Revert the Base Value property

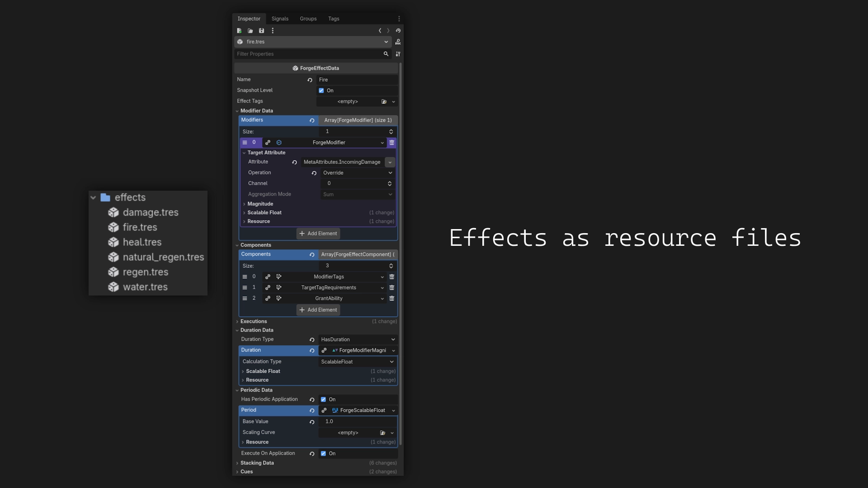click(x=312, y=422)
